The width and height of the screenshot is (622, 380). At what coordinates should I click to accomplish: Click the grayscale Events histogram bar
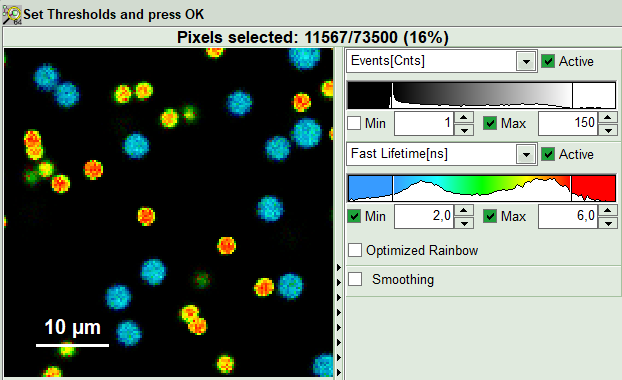[482, 95]
